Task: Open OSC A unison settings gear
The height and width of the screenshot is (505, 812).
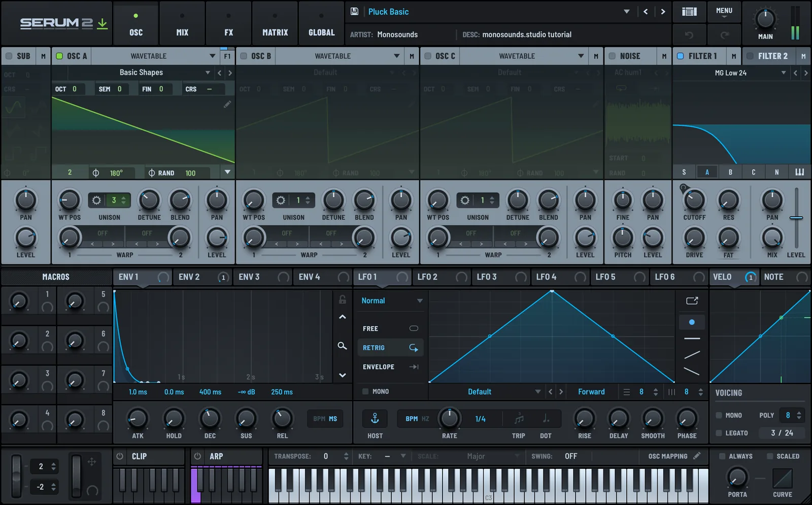Action: pos(96,200)
